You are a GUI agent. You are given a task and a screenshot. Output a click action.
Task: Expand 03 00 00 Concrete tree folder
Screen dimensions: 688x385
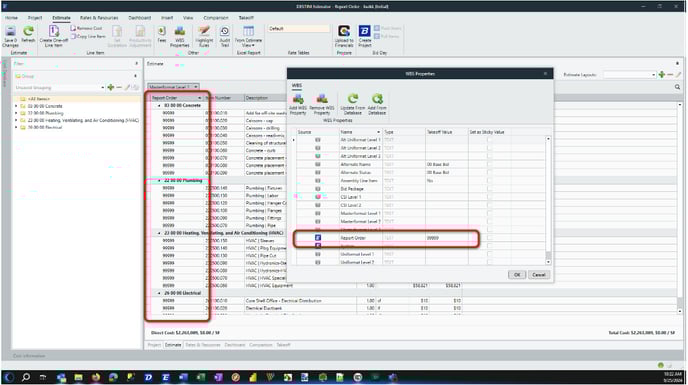tap(16, 106)
